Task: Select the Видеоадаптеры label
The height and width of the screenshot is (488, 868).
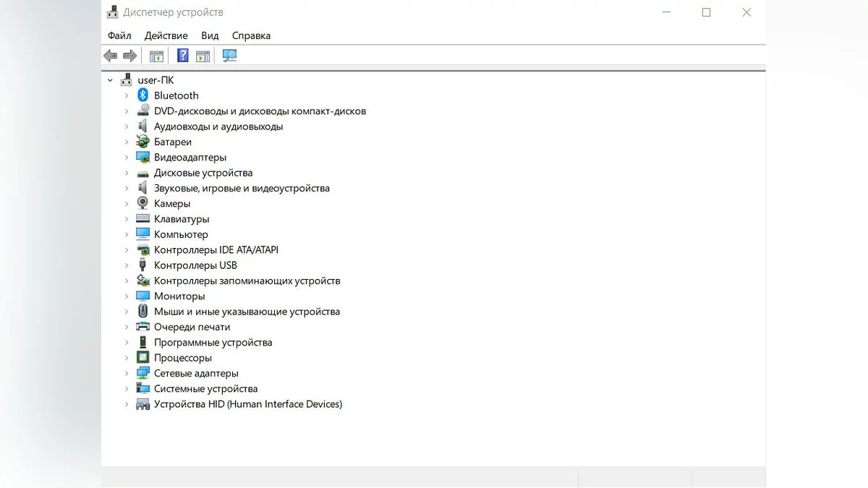Action: [x=190, y=157]
